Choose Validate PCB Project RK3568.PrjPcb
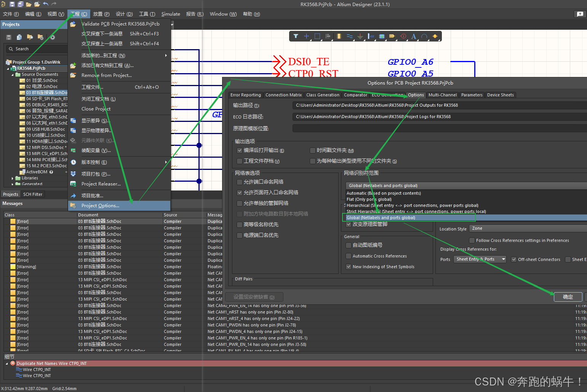The height and width of the screenshot is (392, 587). (119, 24)
